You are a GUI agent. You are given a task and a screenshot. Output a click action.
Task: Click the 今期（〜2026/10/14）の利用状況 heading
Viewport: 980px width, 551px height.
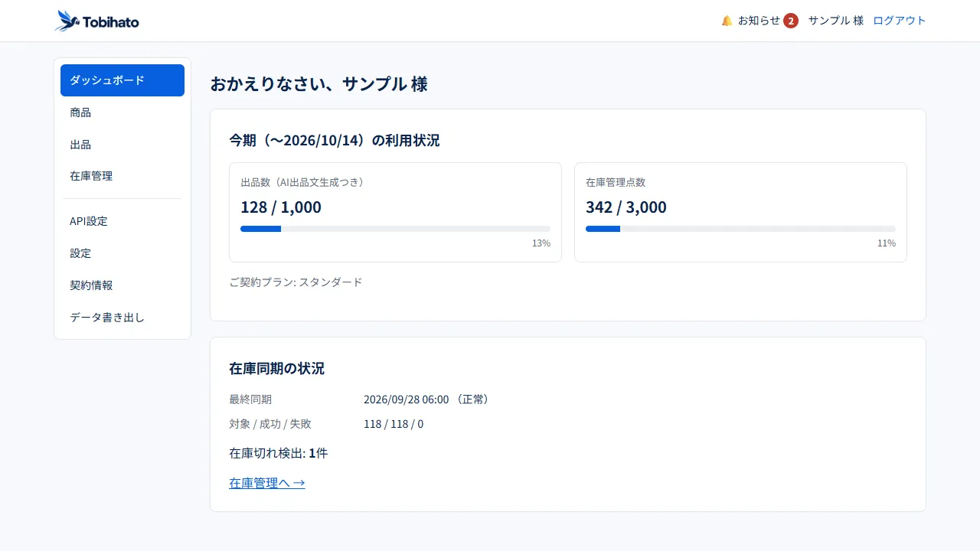pos(335,141)
